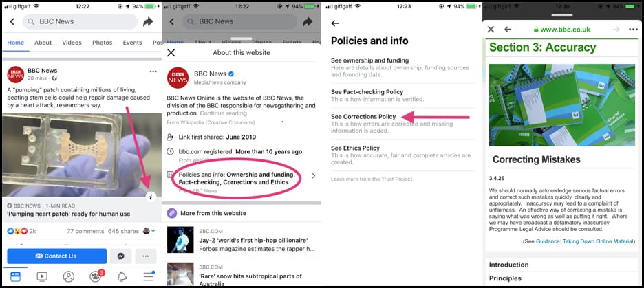Switch to the Home tab on the BBC News page
Screen dimensions: 644x288
pos(16,43)
